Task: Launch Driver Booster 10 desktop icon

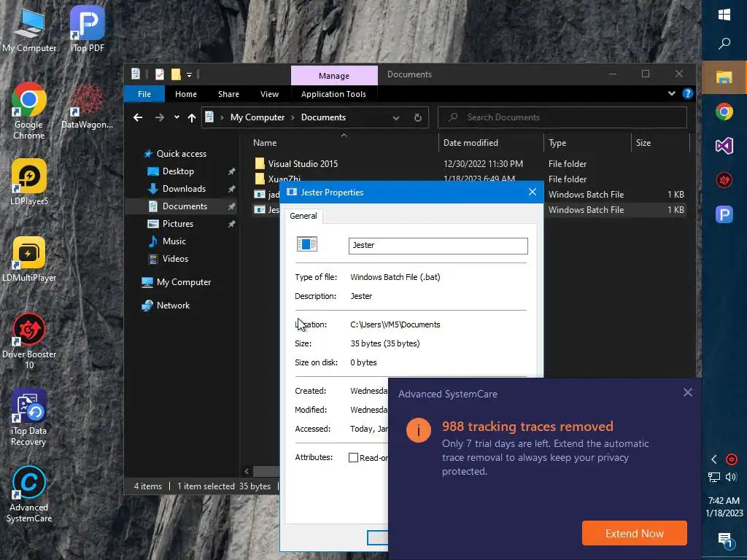Action: 29,341
